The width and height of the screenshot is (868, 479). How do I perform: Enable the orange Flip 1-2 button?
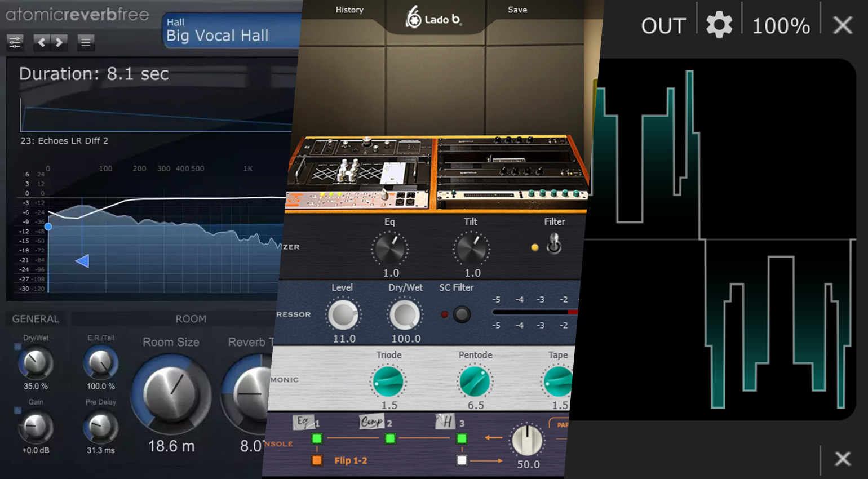(317, 460)
